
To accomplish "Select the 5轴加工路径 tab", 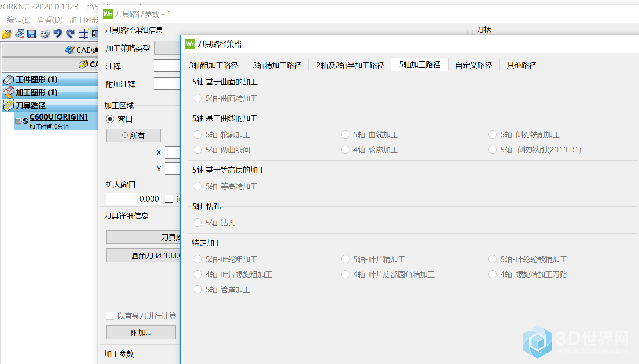I will pyautogui.click(x=420, y=64).
